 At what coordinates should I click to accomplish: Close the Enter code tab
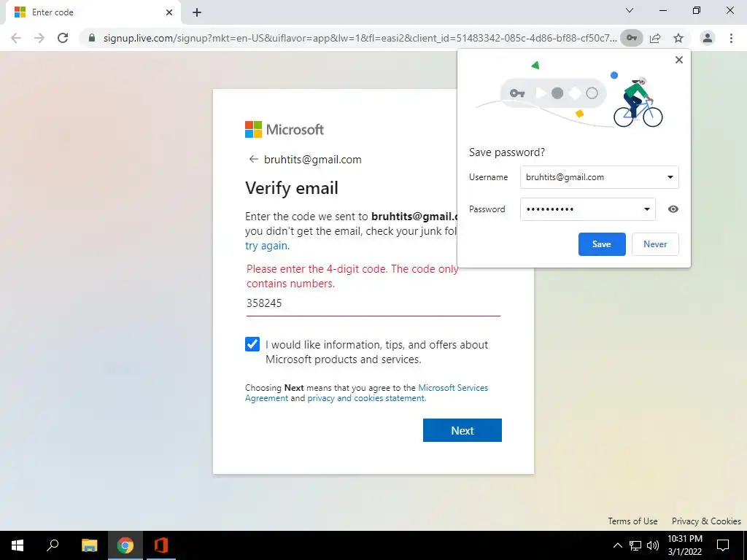point(169,12)
